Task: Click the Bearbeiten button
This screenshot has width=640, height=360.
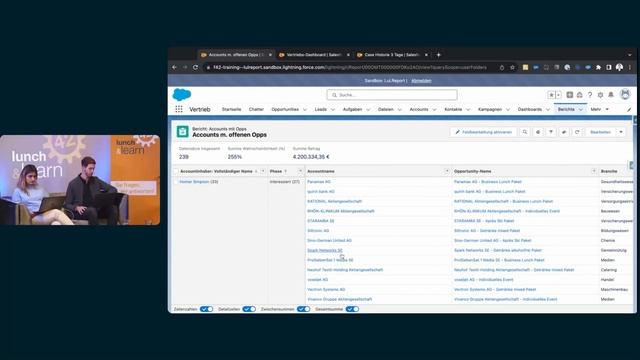Action: [x=600, y=132]
